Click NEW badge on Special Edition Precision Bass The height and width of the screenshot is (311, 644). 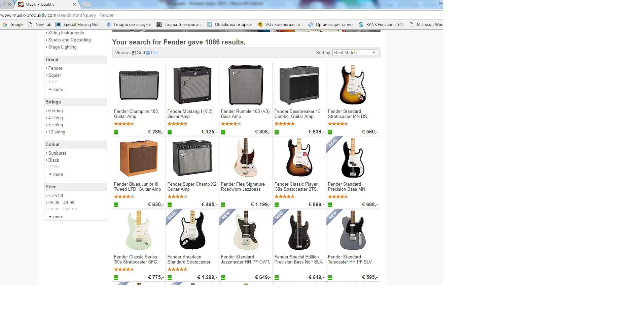tap(279, 216)
